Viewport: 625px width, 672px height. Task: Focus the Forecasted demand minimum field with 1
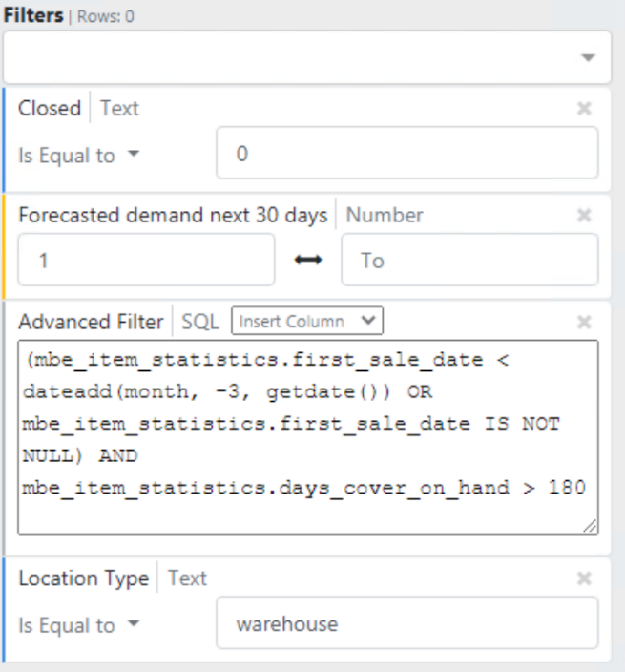pyautogui.click(x=145, y=260)
